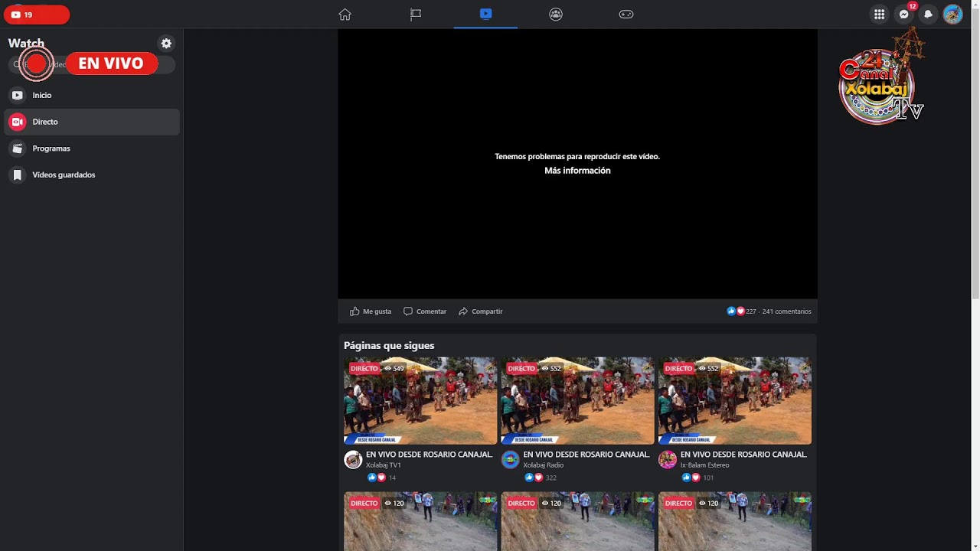Click Compartir button under video
980x551 pixels.
coord(481,311)
